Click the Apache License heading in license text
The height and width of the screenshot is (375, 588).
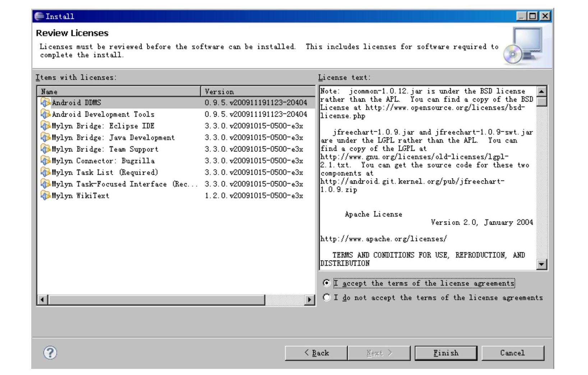373,214
